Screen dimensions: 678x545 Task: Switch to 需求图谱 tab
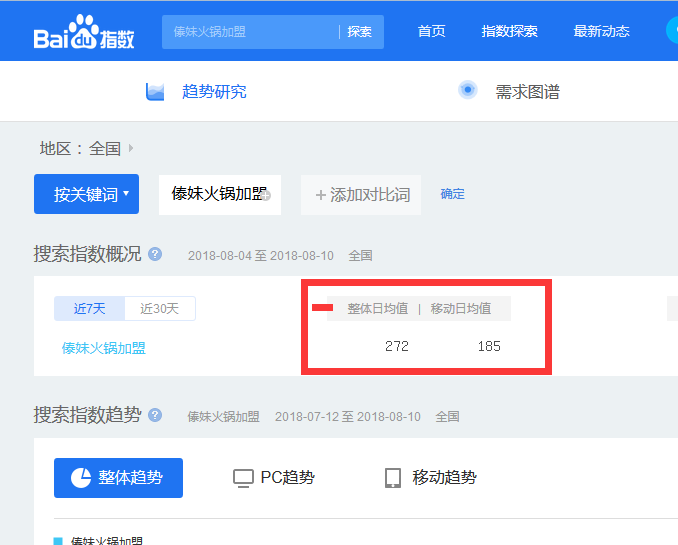coord(528,92)
